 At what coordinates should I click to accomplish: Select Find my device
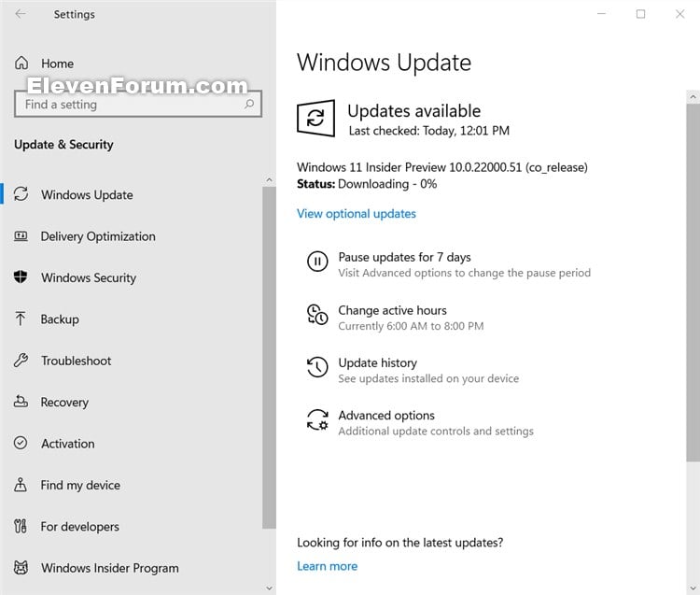pos(80,485)
